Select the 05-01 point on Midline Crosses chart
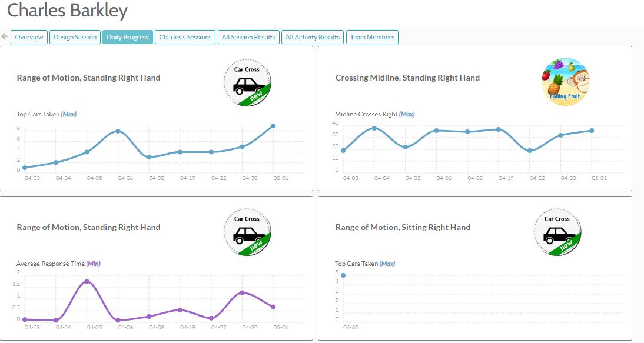The height and width of the screenshot is (343, 644). (592, 131)
